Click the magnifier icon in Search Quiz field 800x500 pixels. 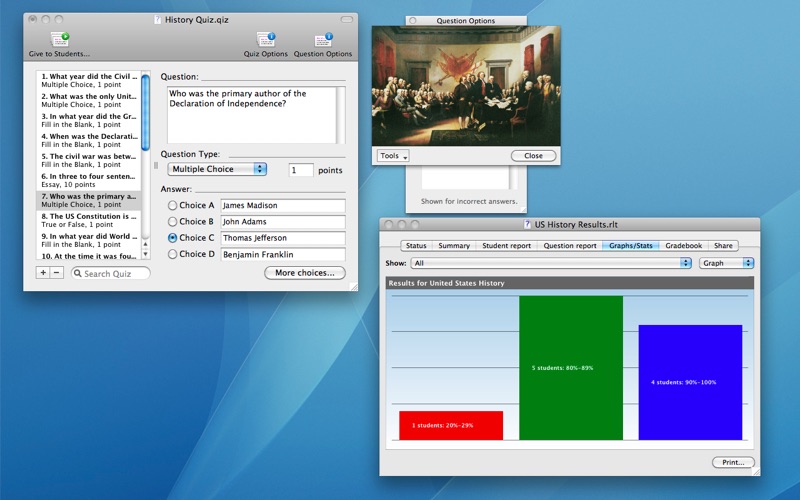(x=78, y=273)
